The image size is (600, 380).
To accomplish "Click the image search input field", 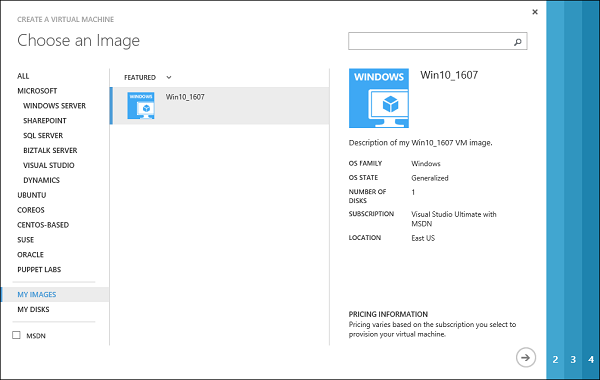I will click(438, 41).
